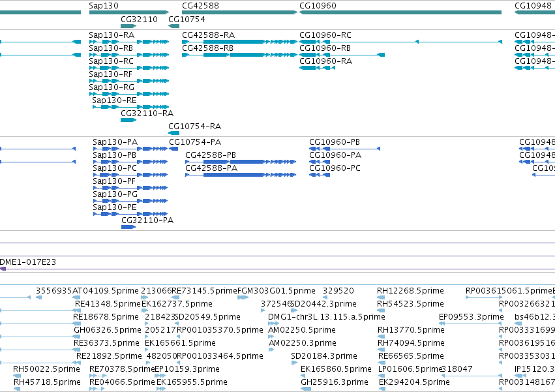This screenshot has height=392, width=555.
Task: Select the CG10754-RA transcript label
Action: 195,127
